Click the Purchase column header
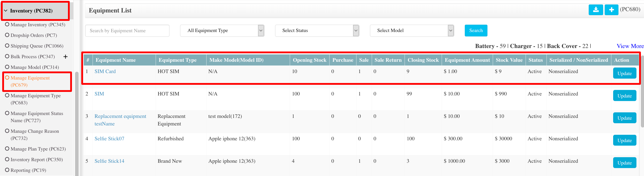This screenshot has height=176, width=644. pyautogui.click(x=343, y=60)
